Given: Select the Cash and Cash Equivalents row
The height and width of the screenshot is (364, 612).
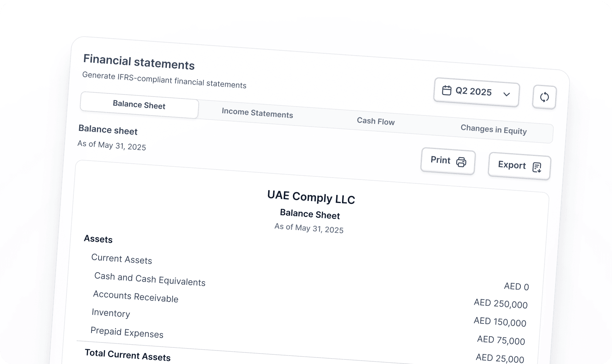Looking at the screenshot, I should (x=150, y=279).
